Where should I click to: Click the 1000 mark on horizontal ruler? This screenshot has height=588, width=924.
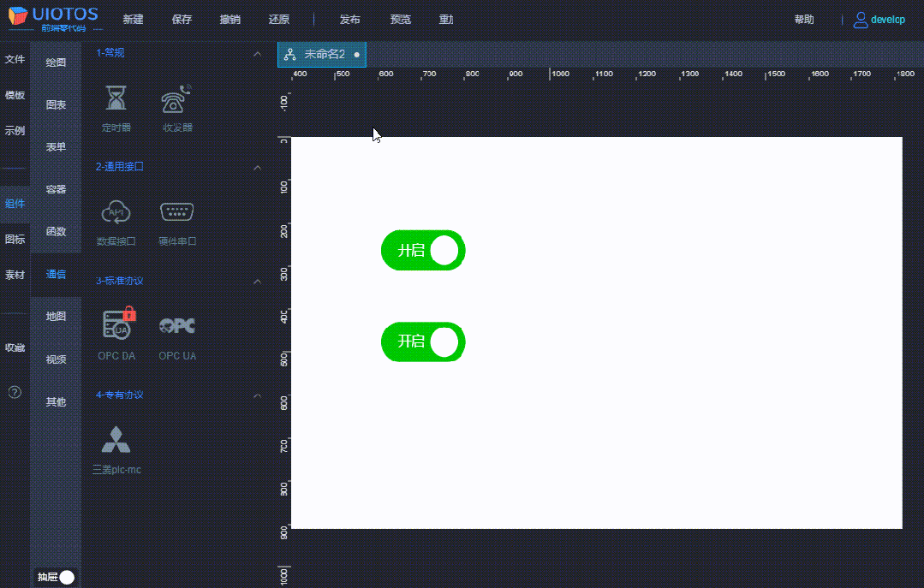pos(560,74)
